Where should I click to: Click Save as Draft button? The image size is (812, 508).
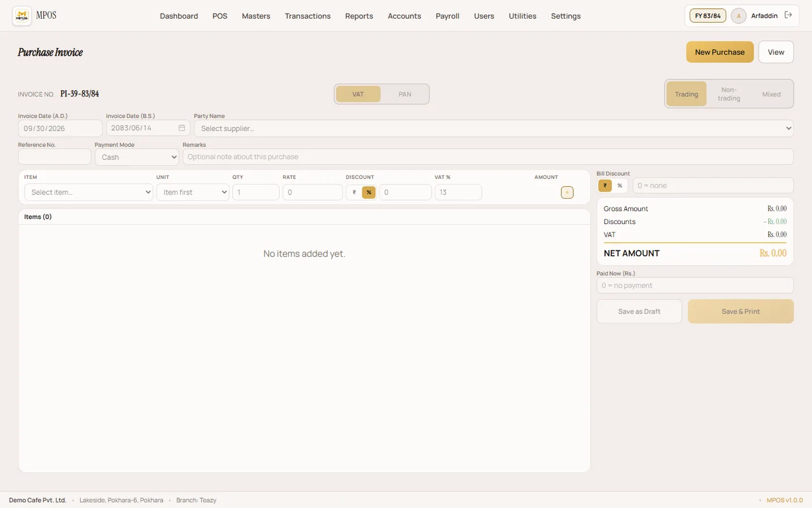639,311
